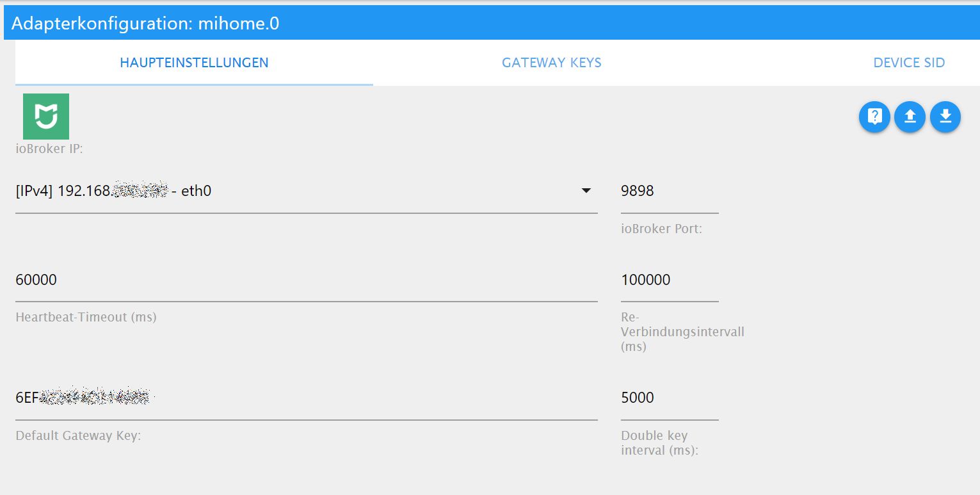Viewport: 980px width, 495px height.
Task: Open the IPv4 eth0 address selector
Action: (306, 191)
